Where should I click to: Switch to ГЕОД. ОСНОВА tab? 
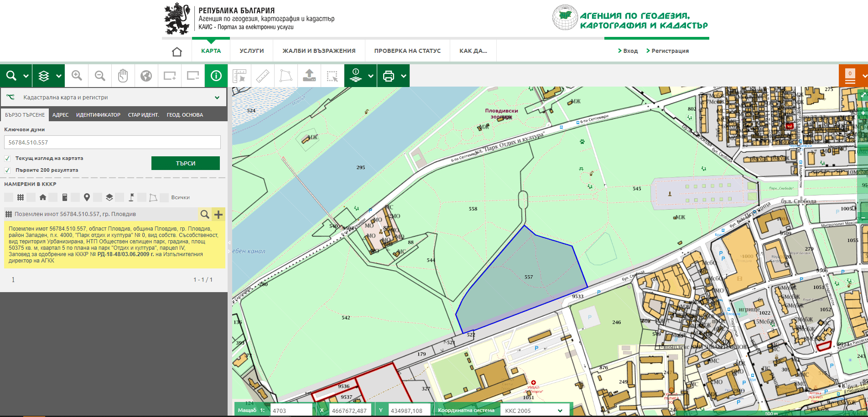pyautogui.click(x=185, y=115)
